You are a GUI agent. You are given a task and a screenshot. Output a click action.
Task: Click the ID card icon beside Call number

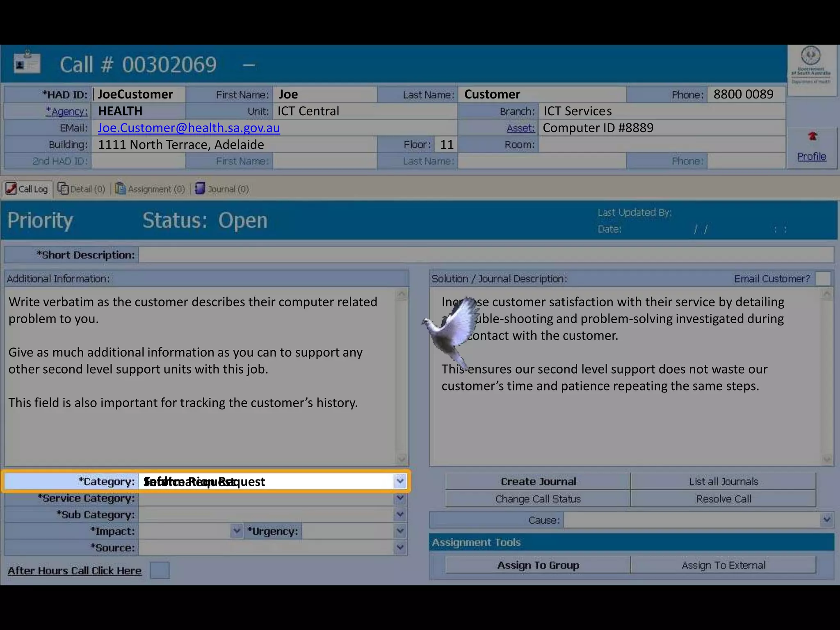[27, 64]
